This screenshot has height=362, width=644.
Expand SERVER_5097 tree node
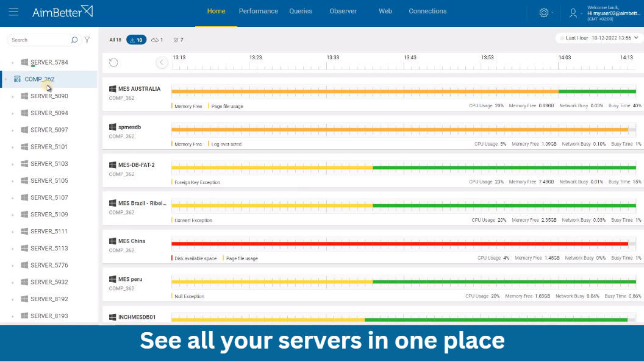[x=13, y=130]
